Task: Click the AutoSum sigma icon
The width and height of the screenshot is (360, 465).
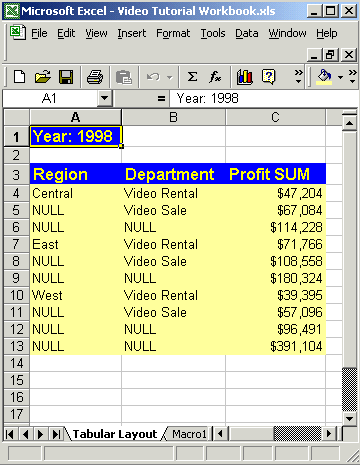Action: tap(192, 77)
